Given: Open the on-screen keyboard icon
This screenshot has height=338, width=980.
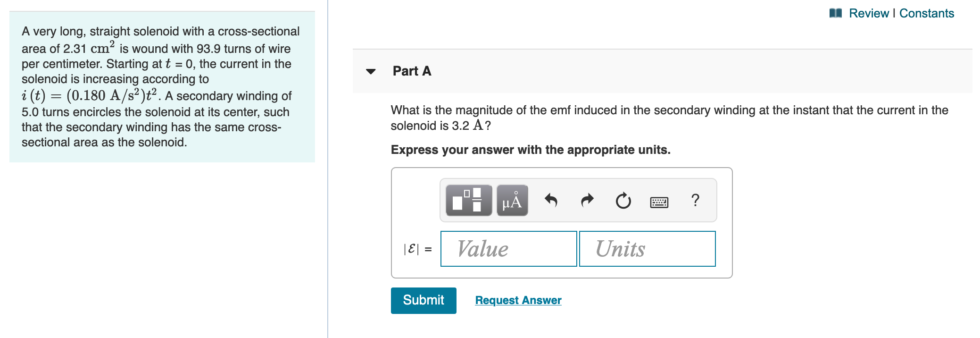Looking at the screenshot, I should [x=660, y=202].
